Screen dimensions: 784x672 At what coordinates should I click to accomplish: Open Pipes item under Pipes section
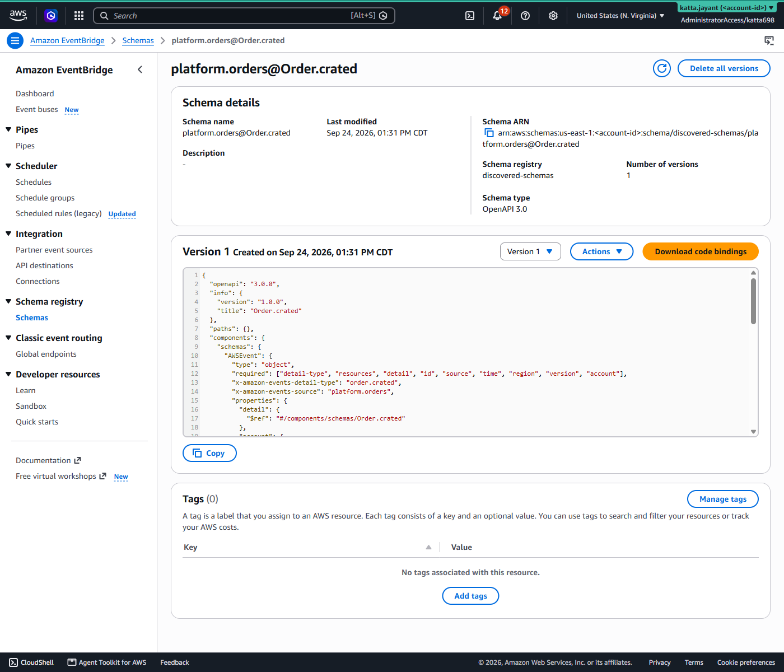tap(25, 146)
